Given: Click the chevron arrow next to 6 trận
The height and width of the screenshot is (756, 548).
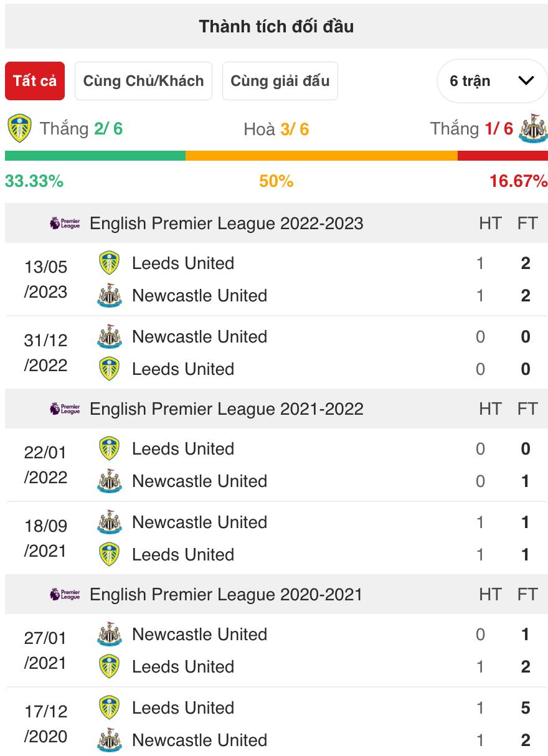Looking at the screenshot, I should [526, 81].
